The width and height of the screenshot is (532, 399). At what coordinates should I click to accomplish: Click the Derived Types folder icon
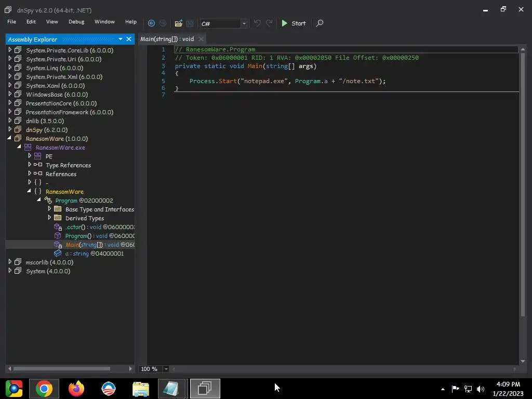tap(58, 218)
